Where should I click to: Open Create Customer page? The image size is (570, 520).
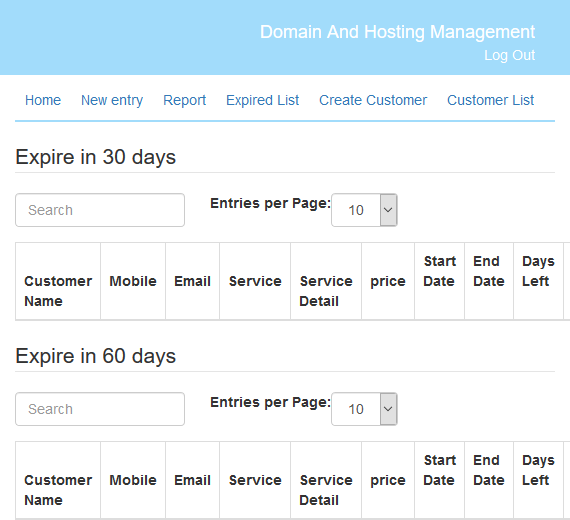(373, 100)
